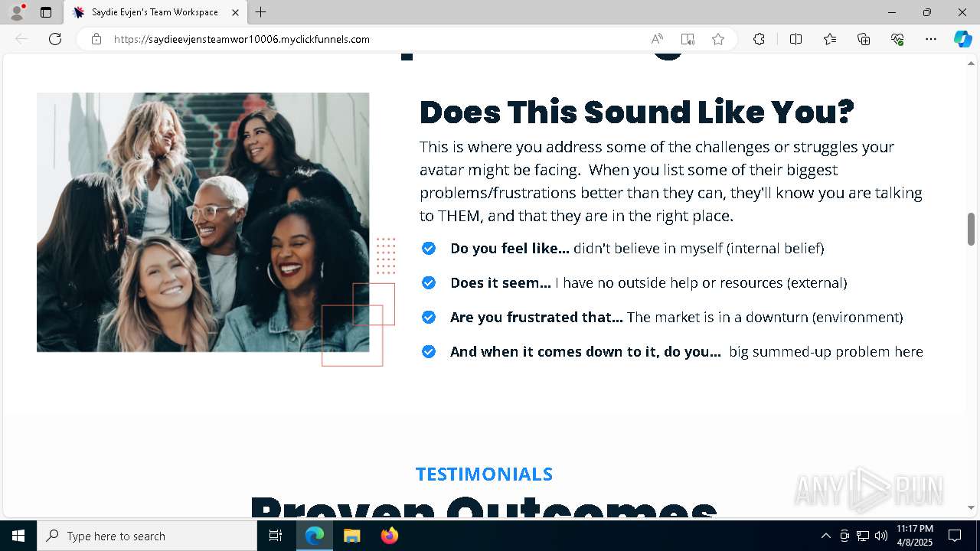The width and height of the screenshot is (980, 551).
Task: Click 'And when it comes down to it' line
Action: coord(687,351)
